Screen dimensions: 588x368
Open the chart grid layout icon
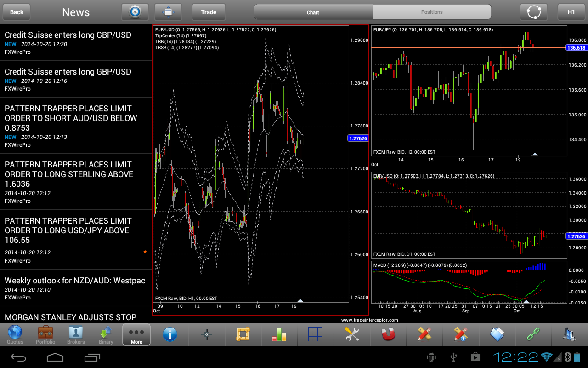tap(315, 334)
